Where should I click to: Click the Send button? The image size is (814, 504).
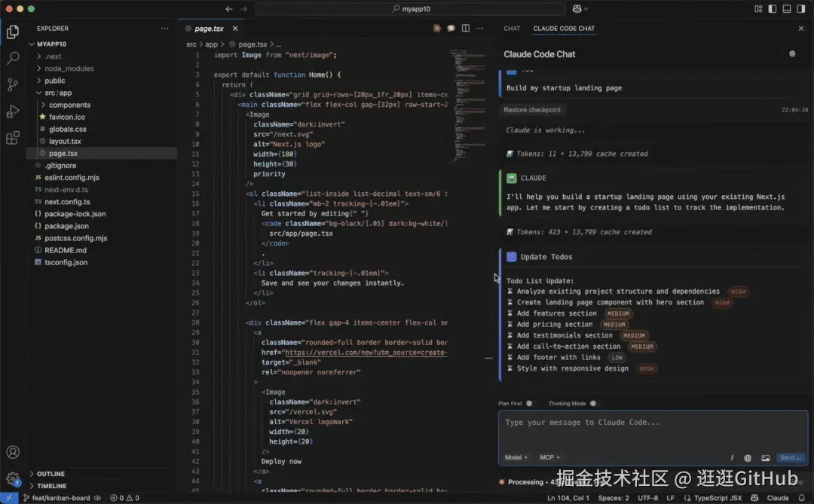tap(791, 458)
